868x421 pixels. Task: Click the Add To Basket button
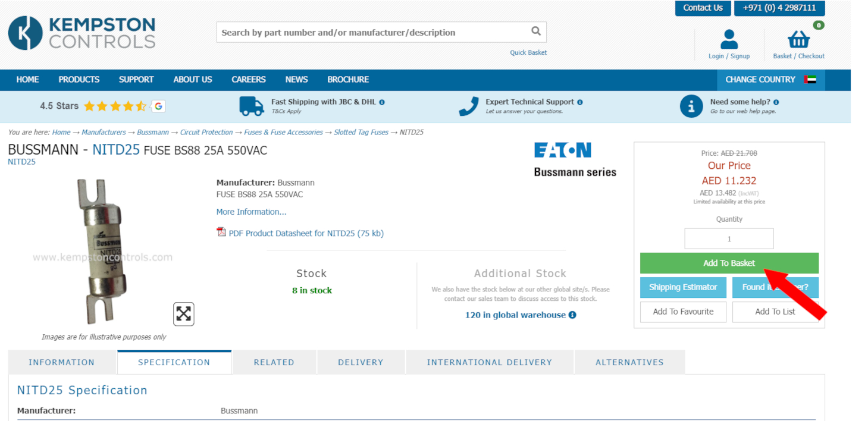click(729, 263)
